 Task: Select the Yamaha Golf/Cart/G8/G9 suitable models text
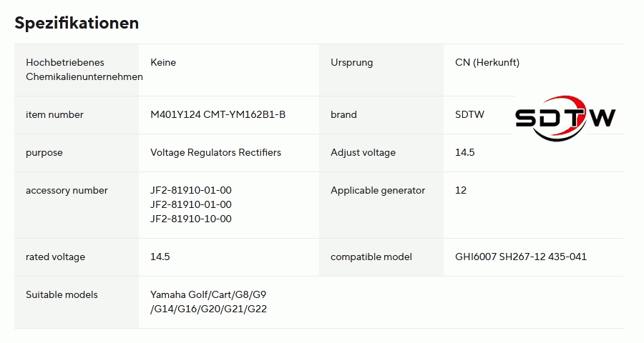click(208, 294)
